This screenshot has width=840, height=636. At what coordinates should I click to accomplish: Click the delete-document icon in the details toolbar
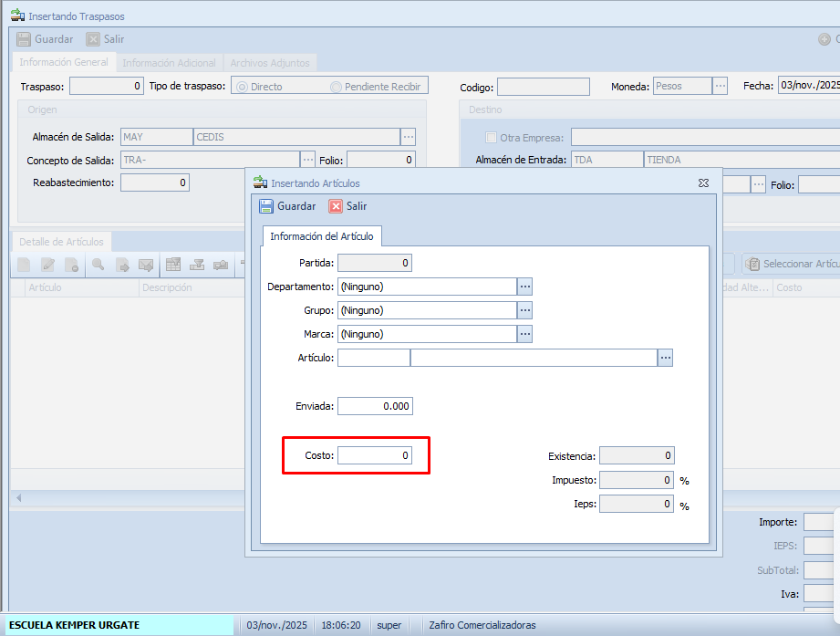point(72,265)
